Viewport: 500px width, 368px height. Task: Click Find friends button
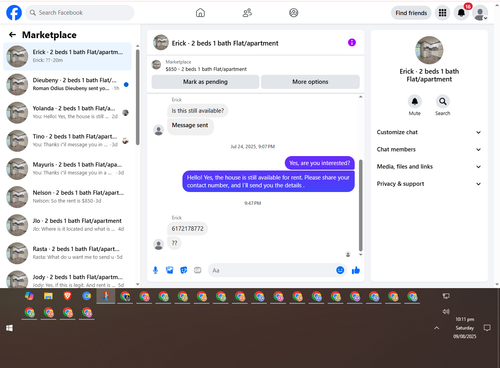click(411, 13)
